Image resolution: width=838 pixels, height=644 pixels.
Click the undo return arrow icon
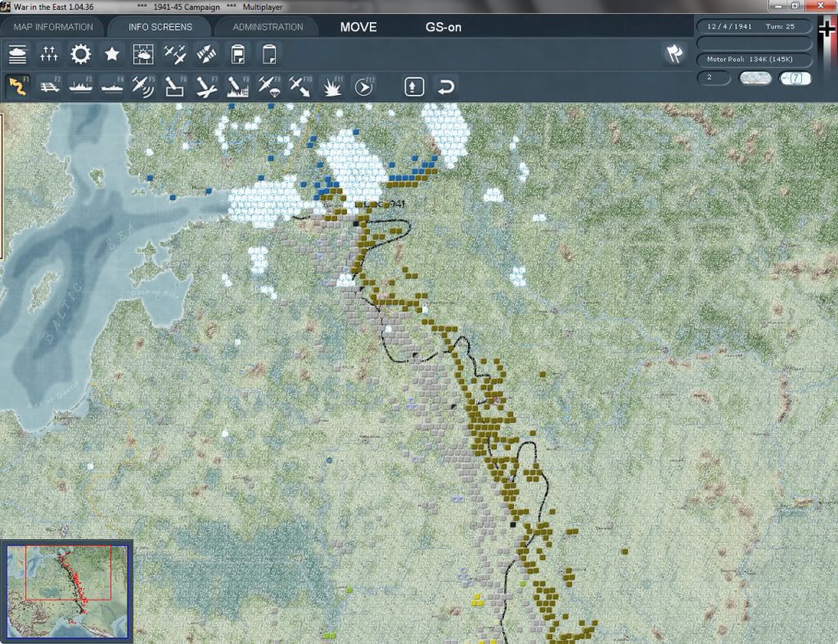click(x=446, y=87)
